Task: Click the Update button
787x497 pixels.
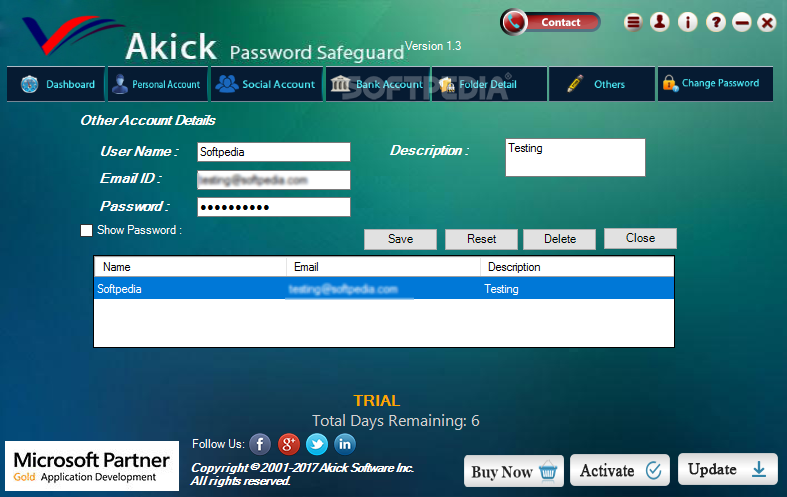Action: pos(728,469)
